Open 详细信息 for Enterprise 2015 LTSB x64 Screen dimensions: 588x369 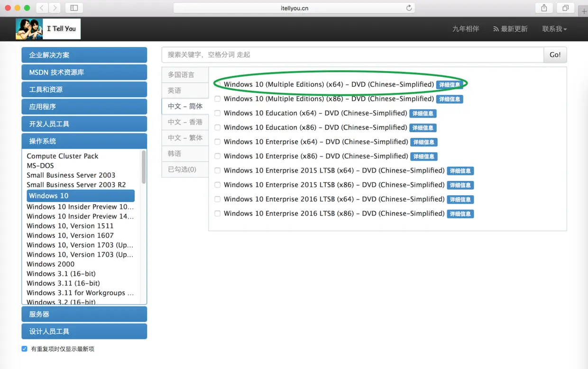pyautogui.click(x=460, y=171)
